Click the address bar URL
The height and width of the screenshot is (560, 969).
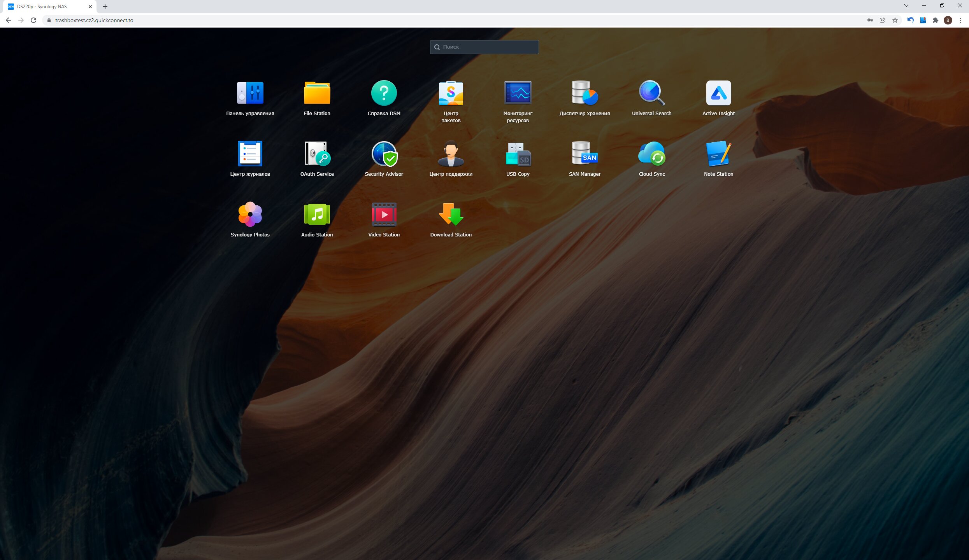pyautogui.click(x=94, y=20)
